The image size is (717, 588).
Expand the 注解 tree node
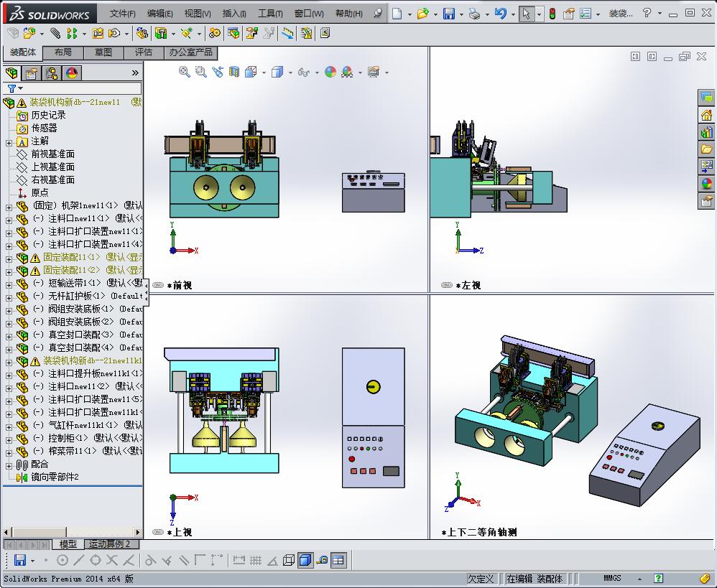[9, 143]
